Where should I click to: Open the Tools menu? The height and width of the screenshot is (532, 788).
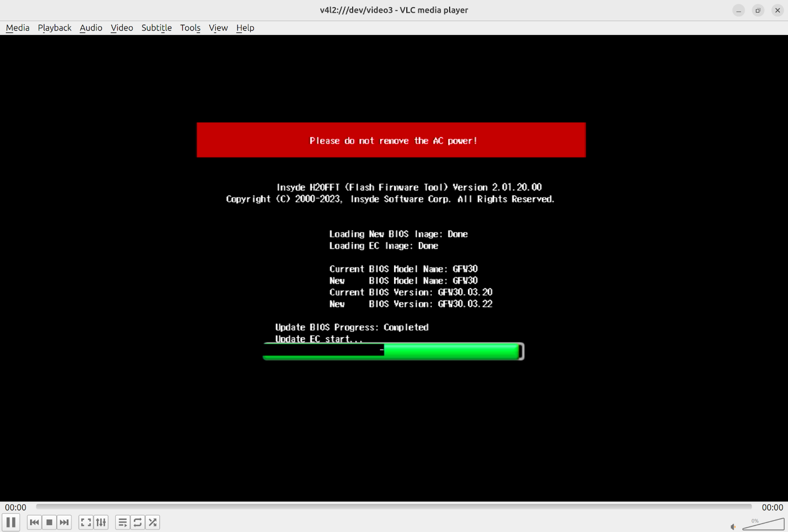point(190,28)
